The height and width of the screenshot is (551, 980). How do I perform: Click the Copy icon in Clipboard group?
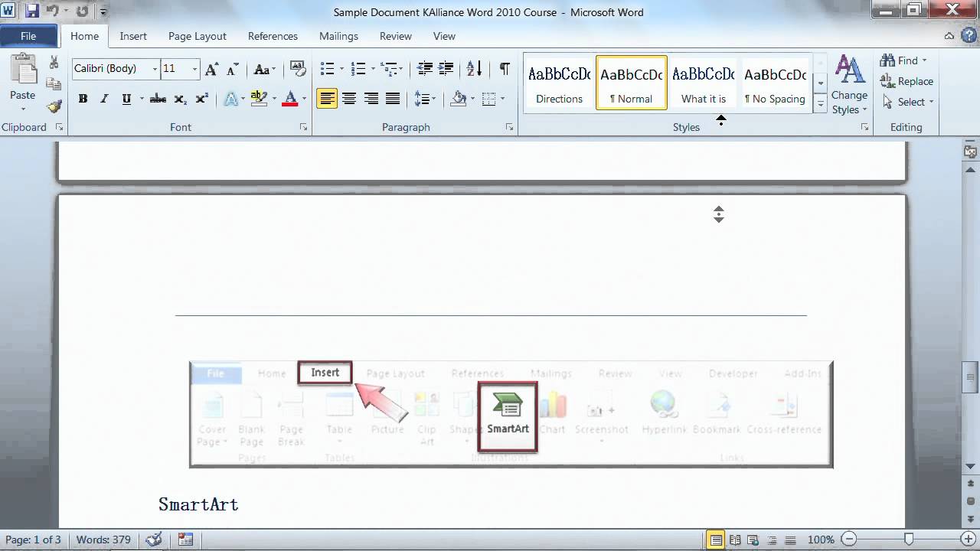point(54,84)
